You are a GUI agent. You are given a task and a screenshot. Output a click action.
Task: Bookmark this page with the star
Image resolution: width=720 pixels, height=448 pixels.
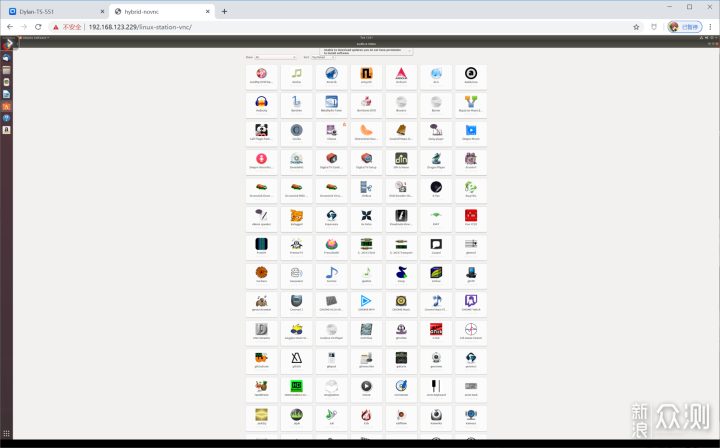pyautogui.click(x=636, y=27)
